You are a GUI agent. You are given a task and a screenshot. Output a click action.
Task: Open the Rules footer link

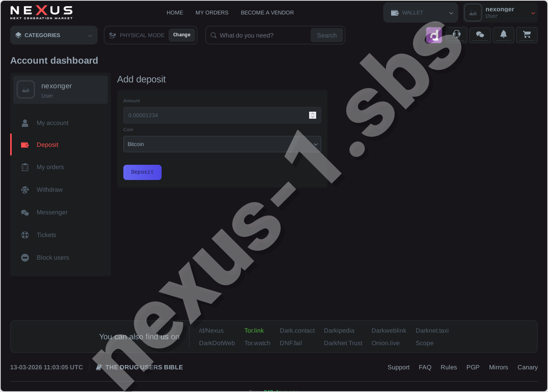[x=449, y=367]
